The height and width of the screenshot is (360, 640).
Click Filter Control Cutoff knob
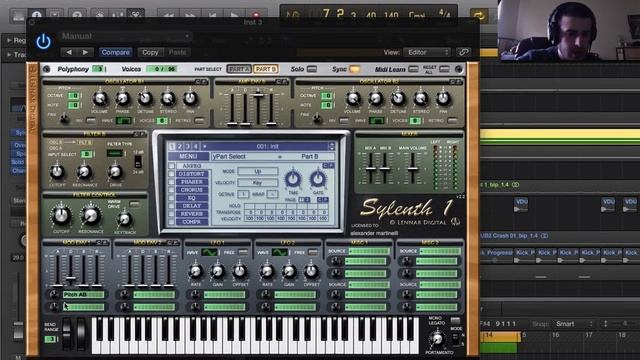click(x=61, y=215)
